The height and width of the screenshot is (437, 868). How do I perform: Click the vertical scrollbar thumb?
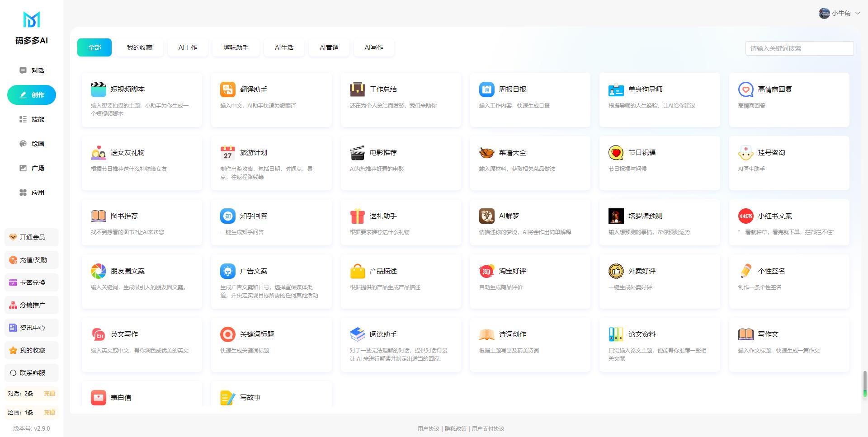click(865, 384)
